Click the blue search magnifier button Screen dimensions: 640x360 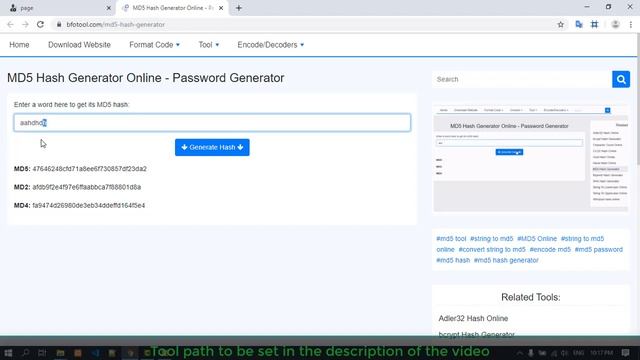coord(621,79)
